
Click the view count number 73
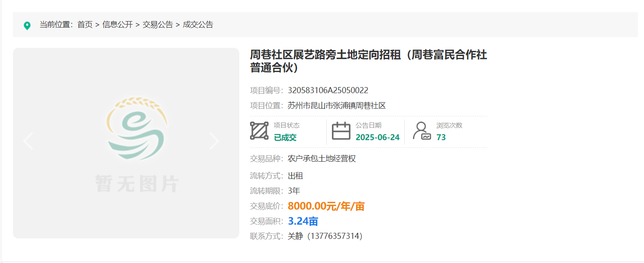(441, 138)
